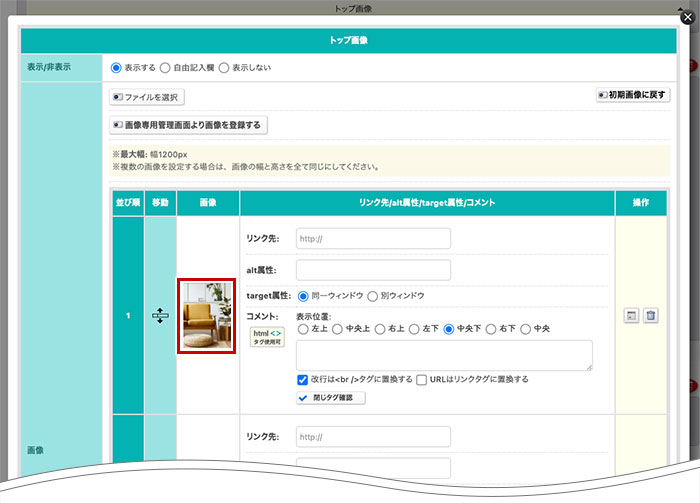Image resolution: width=700 pixels, height=503 pixels.
Task: Click the alt属性 text field
Action: 373,270
